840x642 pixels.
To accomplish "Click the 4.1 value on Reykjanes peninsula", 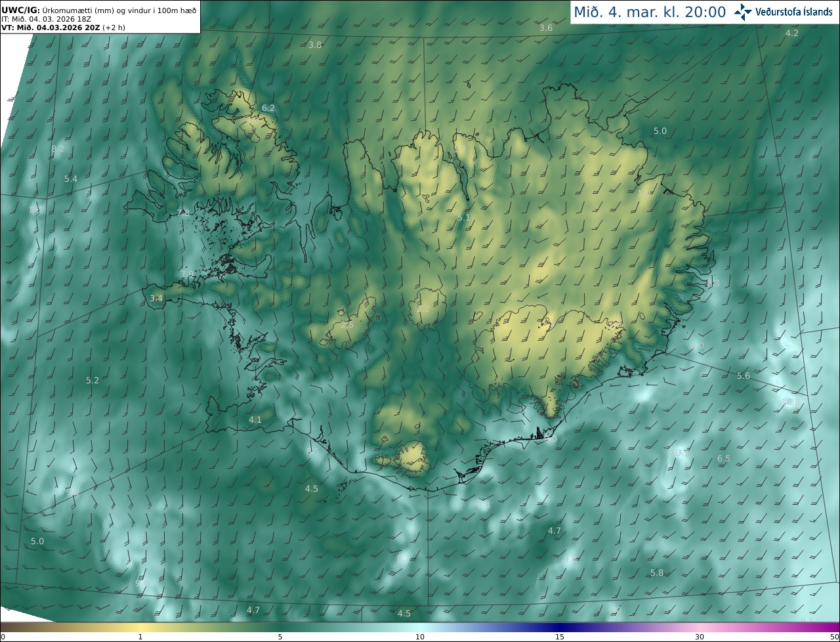I will pos(255,420).
